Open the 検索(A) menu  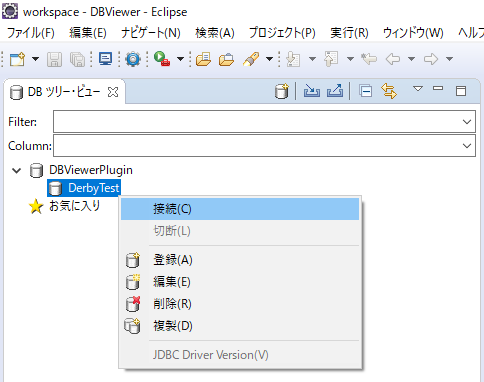point(215,33)
